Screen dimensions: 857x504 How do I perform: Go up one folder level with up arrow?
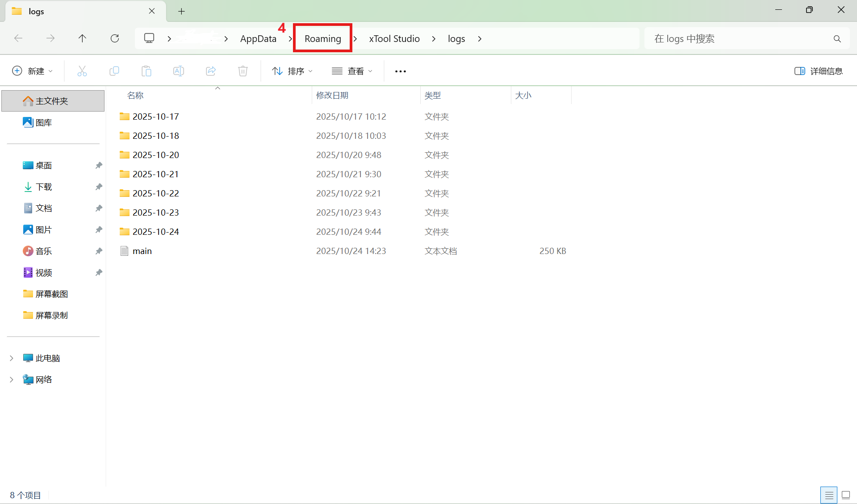[x=82, y=38]
